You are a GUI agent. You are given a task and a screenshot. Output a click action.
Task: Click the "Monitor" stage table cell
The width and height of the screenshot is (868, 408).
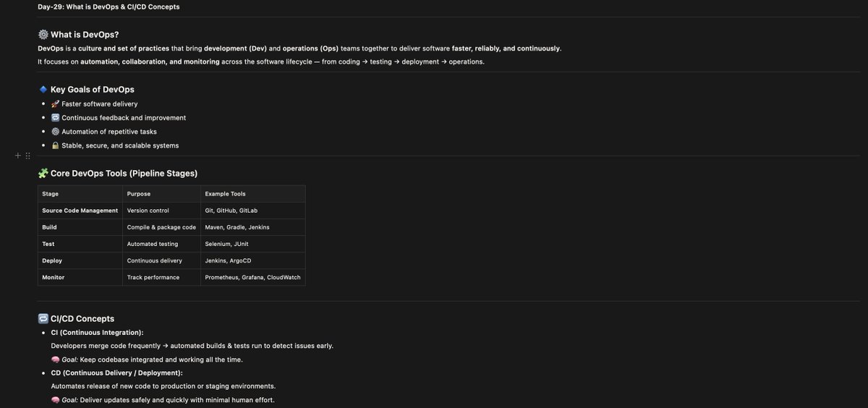[80, 277]
